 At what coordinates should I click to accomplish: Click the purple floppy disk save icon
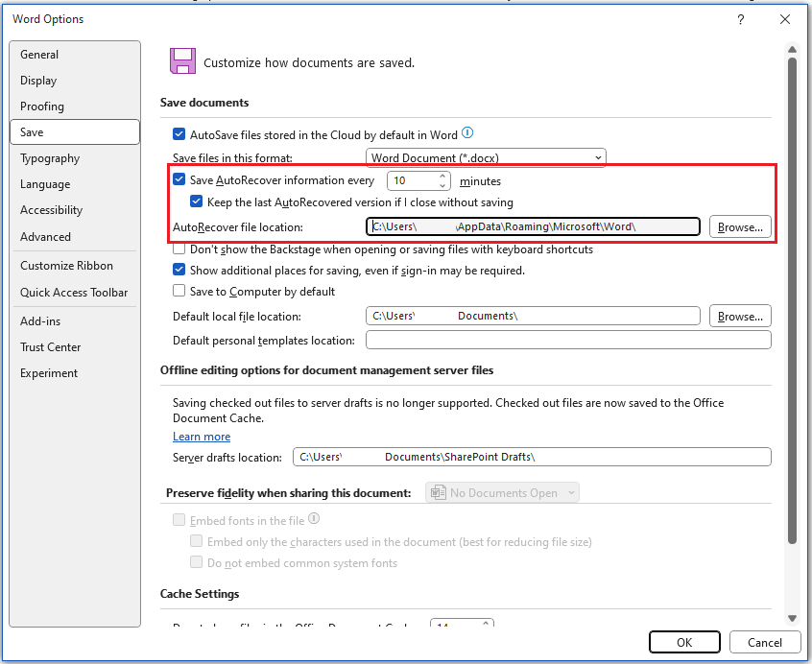[182, 61]
